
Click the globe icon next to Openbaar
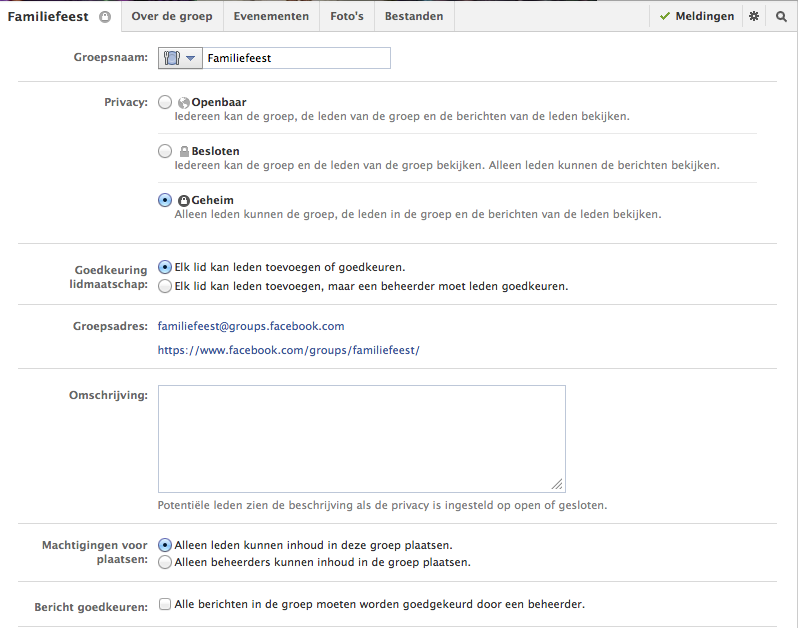183,103
